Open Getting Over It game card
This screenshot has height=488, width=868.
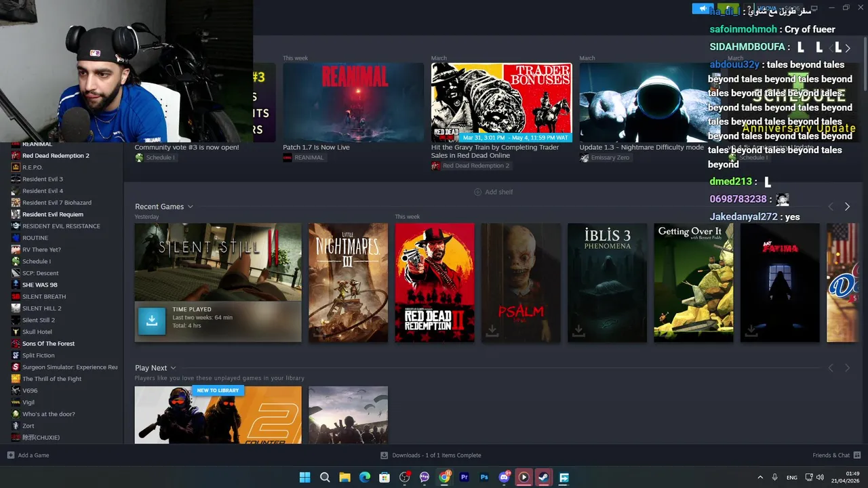click(x=693, y=283)
